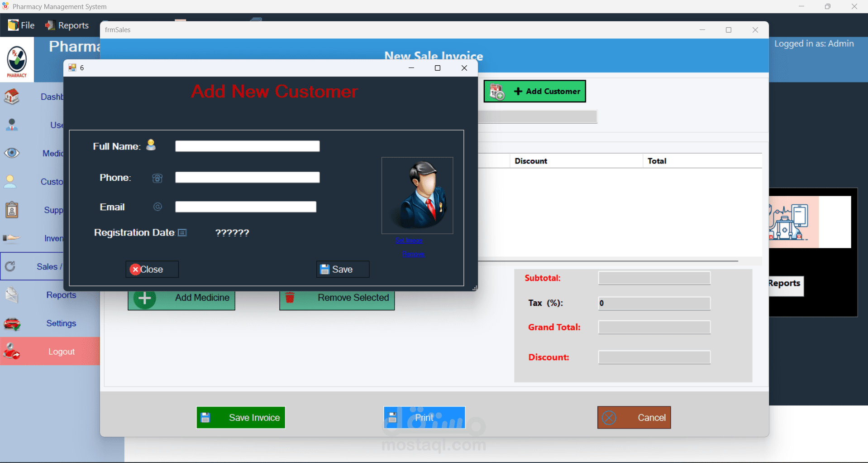Focus the Grand Total field
This screenshot has width=868, height=463.
tap(654, 327)
